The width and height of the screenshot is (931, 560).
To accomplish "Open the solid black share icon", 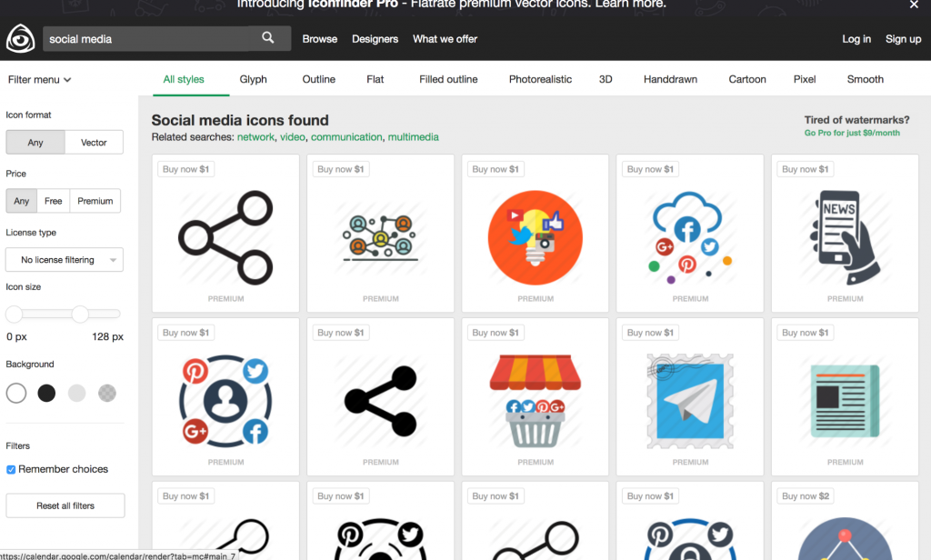I will click(x=381, y=401).
